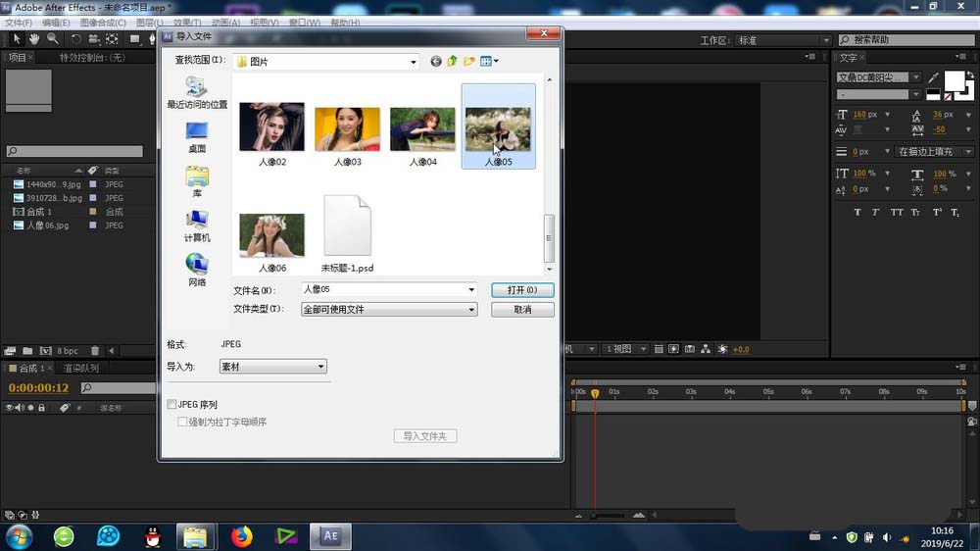This screenshot has height=551, width=980.
Task: Open the View Menu icon in dialog
Action: 489,61
